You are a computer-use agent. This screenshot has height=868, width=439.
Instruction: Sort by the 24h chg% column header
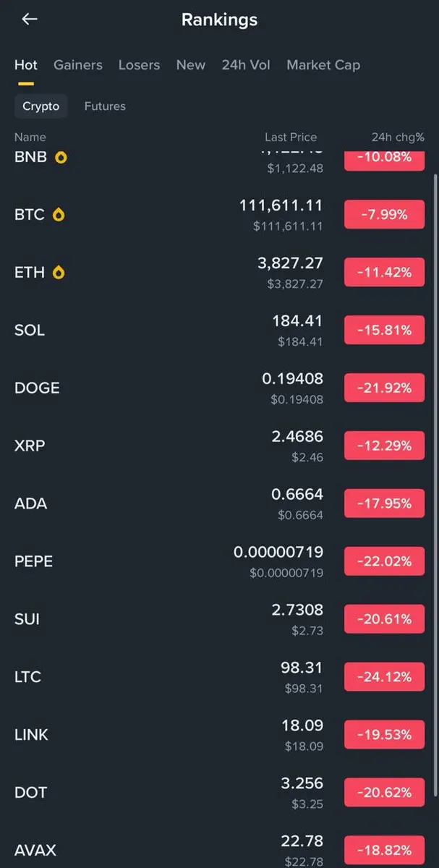398,137
